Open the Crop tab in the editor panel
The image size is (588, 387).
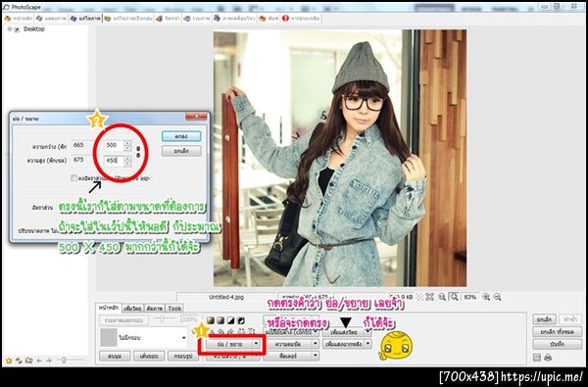coord(154,309)
